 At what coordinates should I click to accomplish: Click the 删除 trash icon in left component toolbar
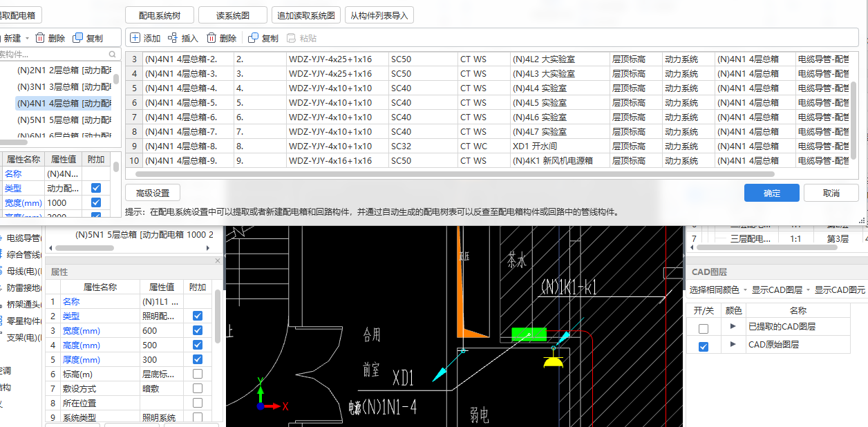40,38
